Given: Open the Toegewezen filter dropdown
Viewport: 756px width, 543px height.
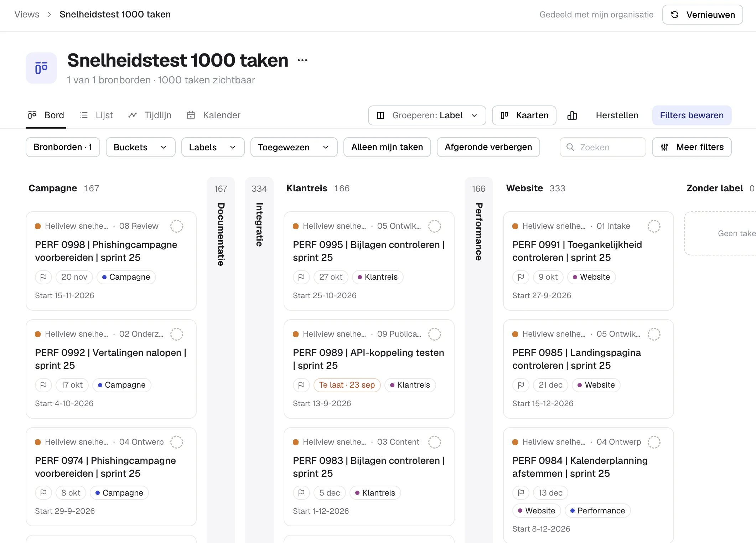Looking at the screenshot, I should coord(294,147).
